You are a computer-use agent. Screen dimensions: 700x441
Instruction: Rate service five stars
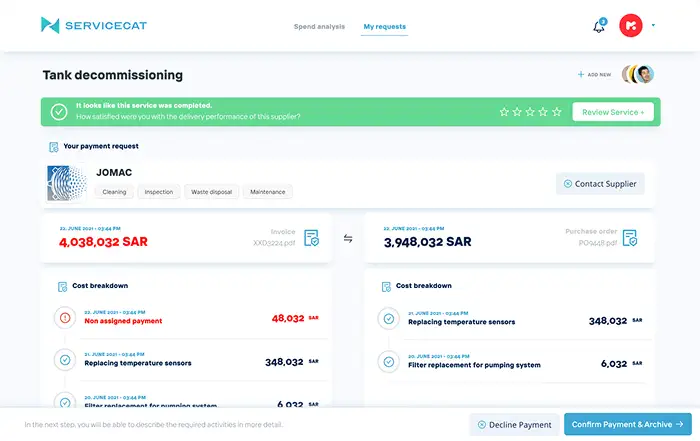tap(556, 112)
